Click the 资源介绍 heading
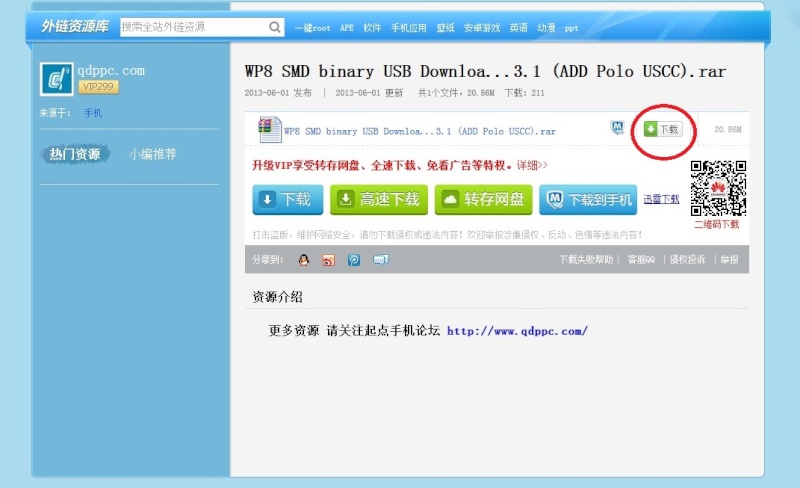This screenshot has width=800, height=488. click(x=277, y=297)
